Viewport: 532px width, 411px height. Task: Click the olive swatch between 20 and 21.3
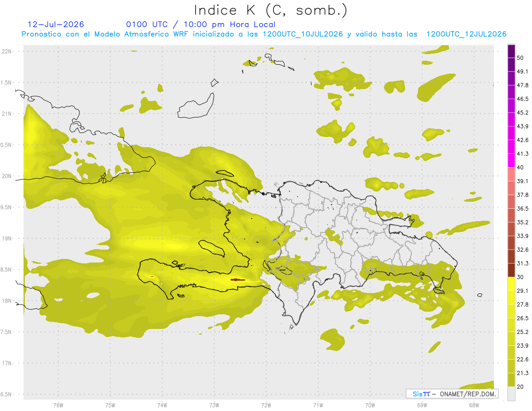point(511,380)
